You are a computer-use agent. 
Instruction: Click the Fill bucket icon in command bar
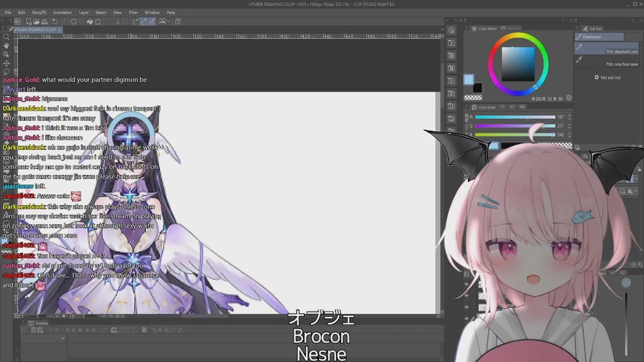(90, 22)
